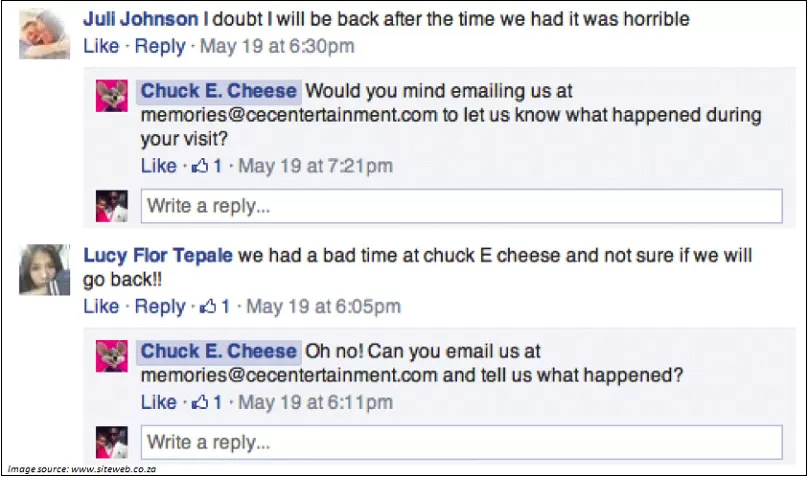The image size is (809, 478).
Task: Open the May 19 at 7:21pm timestamp
Action: click(x=315, y=166)
